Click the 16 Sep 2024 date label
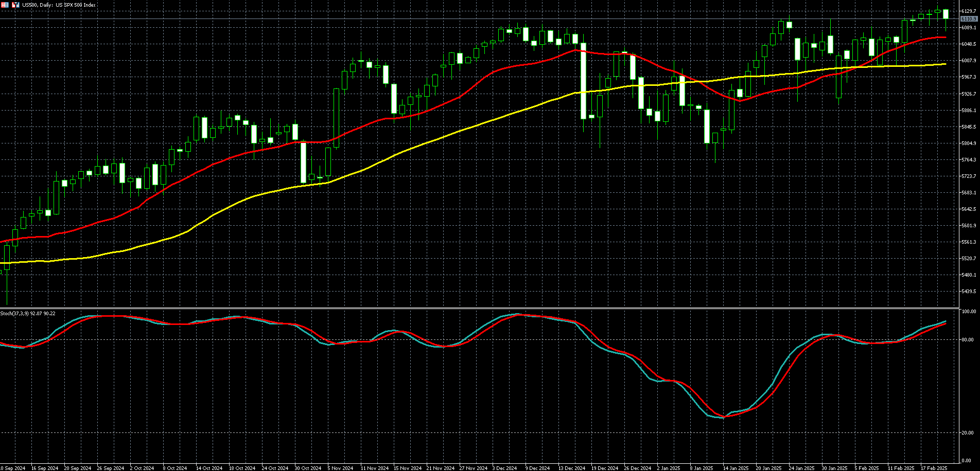980x471 pixels. click(x=44, y=468)
